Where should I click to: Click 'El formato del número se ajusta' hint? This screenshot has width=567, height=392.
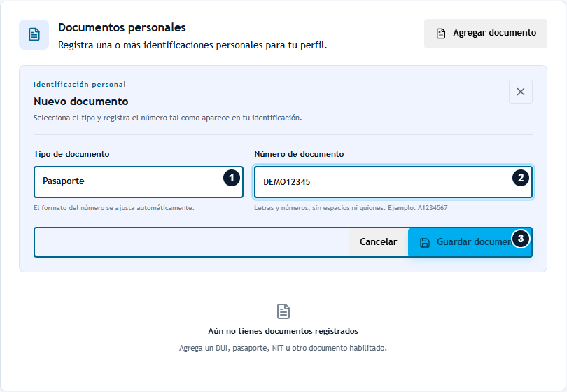pos(114,208)
